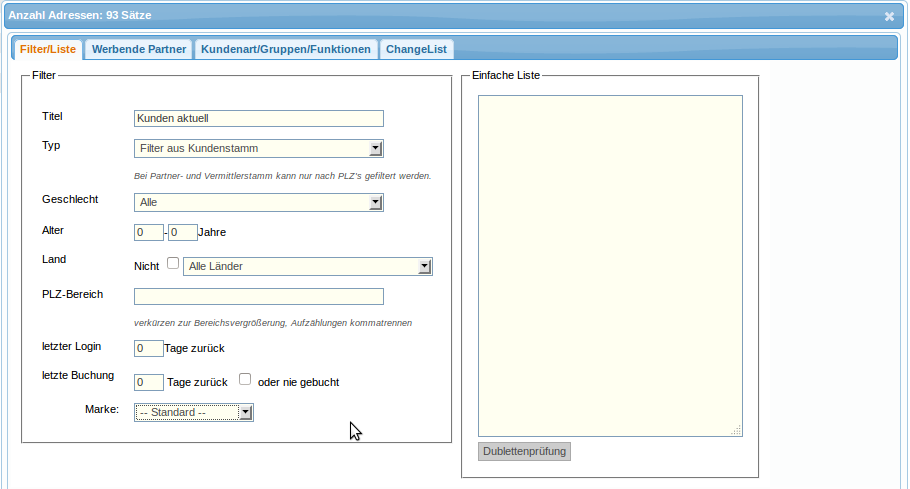Switch to the Werbende Partner tab
Image resolution: width=910 pixels, height=489 pixels.
(139, 49)
